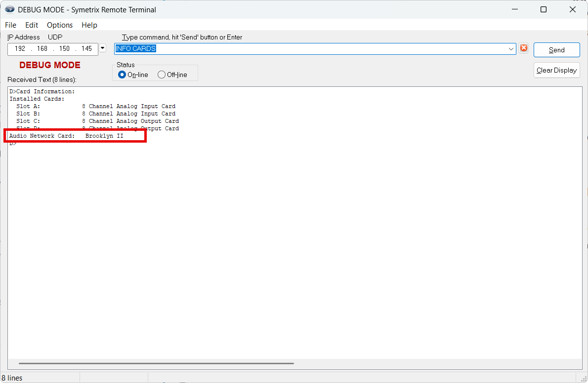Click the red DEBUG MODE label
This screenshot has width=588, height=383.
click(x=50, y=65)
